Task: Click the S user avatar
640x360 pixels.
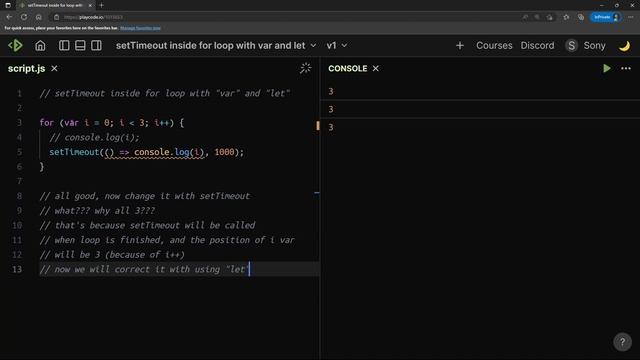Action: [571, 46]
